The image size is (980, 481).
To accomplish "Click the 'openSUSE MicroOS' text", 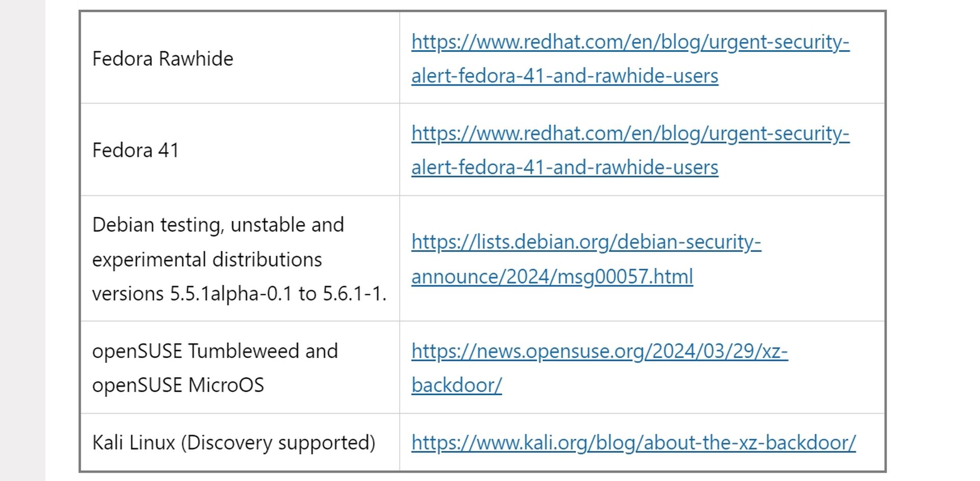I will [178, 385].
